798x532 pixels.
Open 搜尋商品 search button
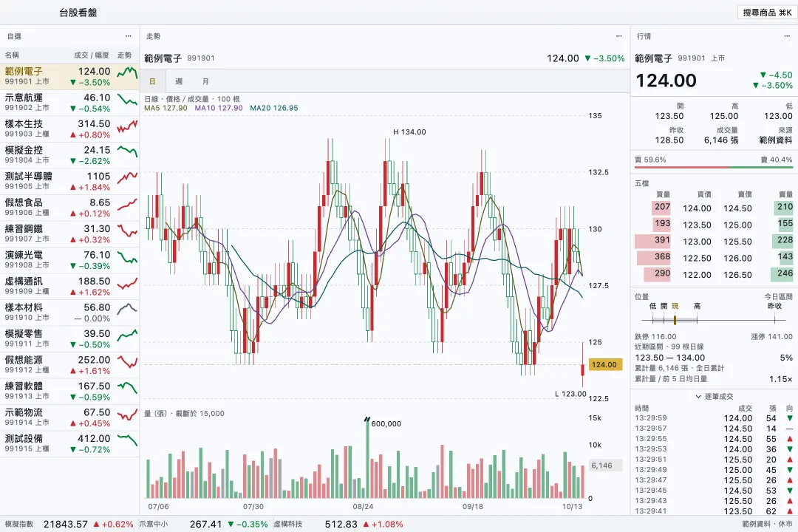click(x=767, y=13)
